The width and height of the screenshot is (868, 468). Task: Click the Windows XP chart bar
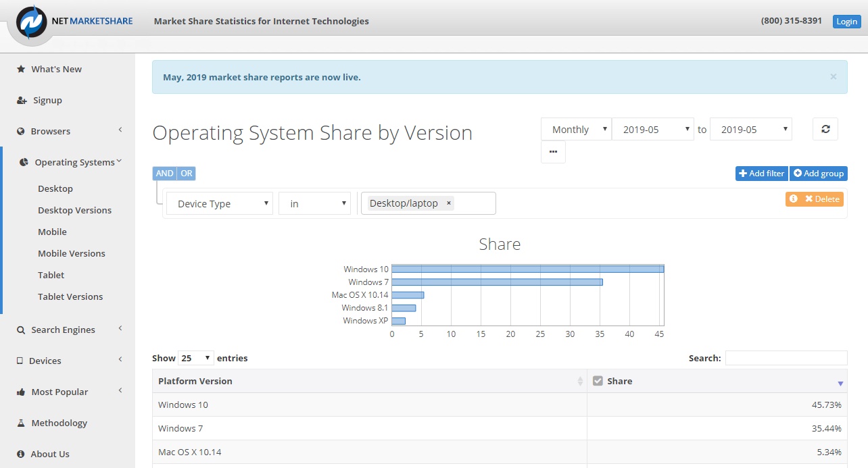click(x=399, y=321)
